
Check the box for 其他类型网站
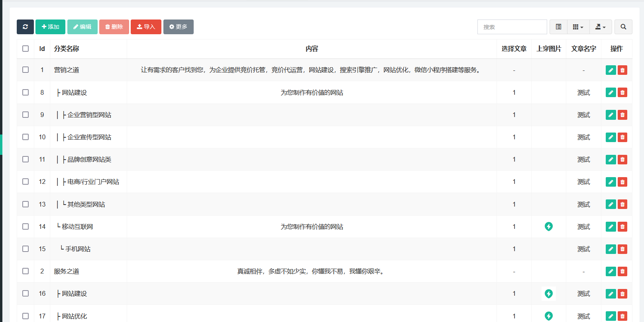(26, 204)
